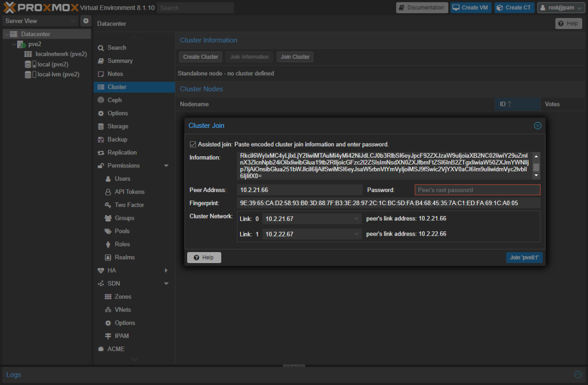Click the Cluster Join dialog Help button

[204, 258]
